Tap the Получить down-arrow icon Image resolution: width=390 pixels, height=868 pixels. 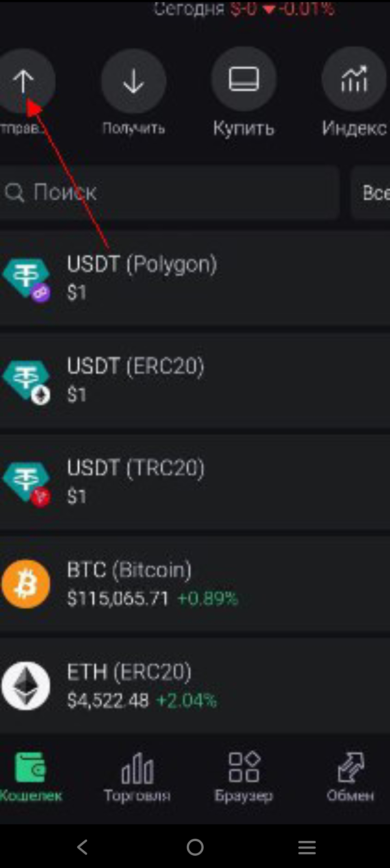pyautogui.click(x=134, y=82)
